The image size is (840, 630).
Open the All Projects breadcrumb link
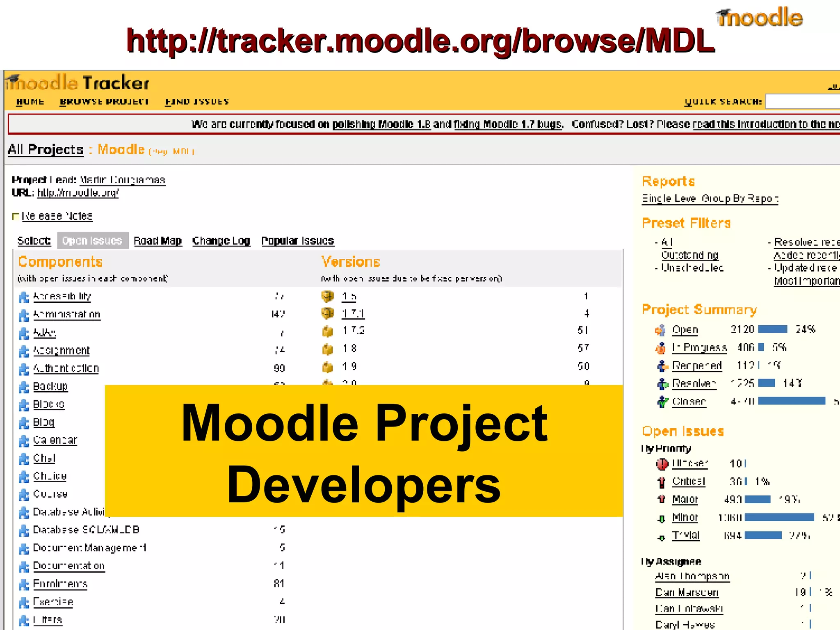coord(46,150)
